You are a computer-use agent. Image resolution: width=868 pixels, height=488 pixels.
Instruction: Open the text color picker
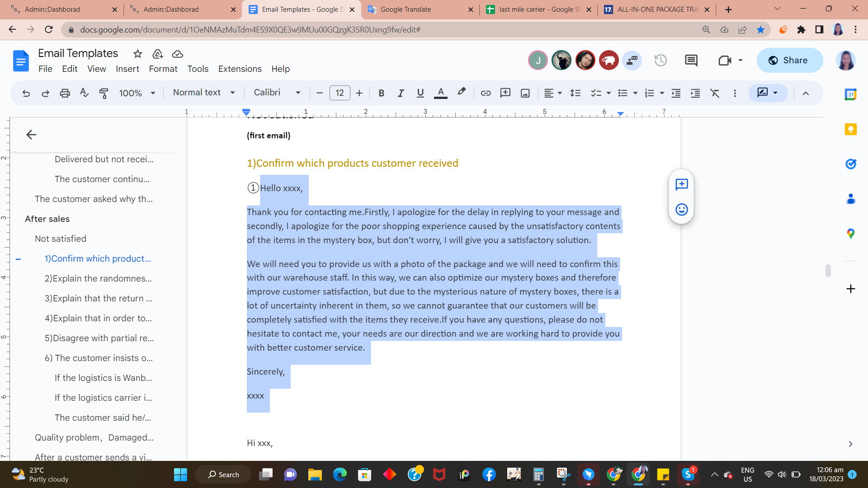(x=440, y=93)
